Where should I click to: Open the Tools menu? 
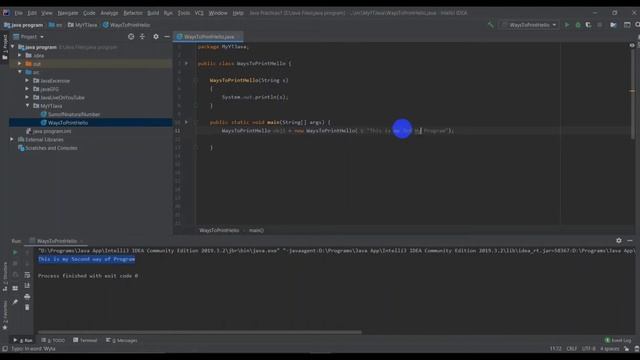[x=184, y=13]
